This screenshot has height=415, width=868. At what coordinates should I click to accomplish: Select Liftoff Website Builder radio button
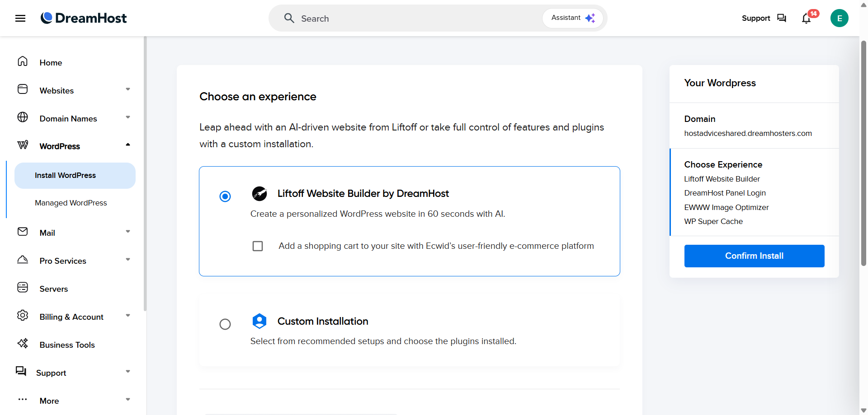click(x=225, y=196)
